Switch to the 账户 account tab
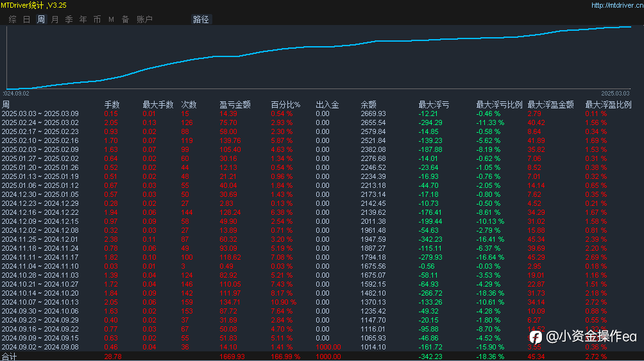Viewport: 644px width, 361px height. point(144,19)
